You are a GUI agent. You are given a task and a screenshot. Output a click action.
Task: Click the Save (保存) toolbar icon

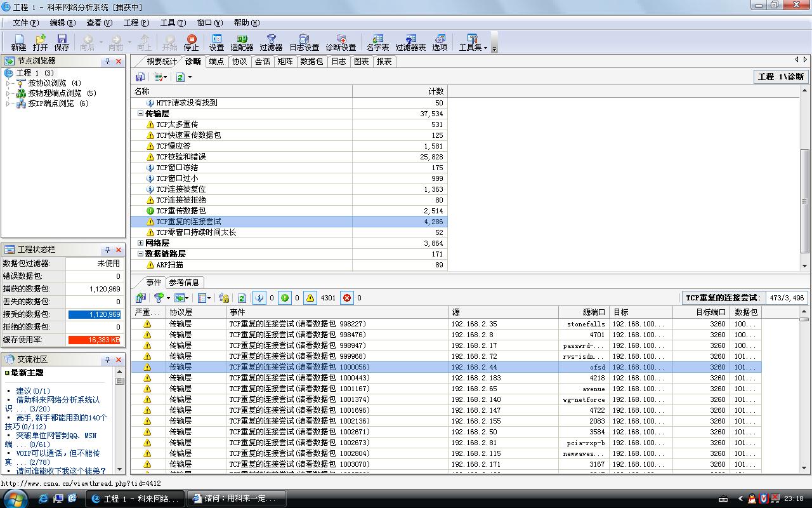pos(62,43)
